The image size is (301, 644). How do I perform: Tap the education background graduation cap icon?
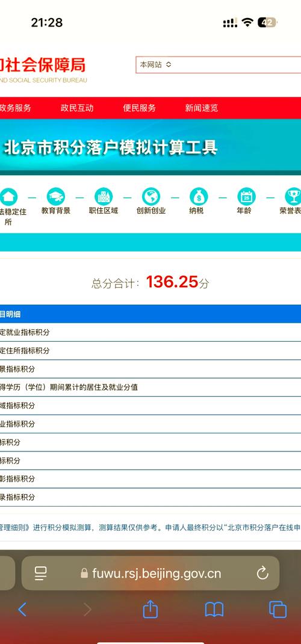click(56, 197)
